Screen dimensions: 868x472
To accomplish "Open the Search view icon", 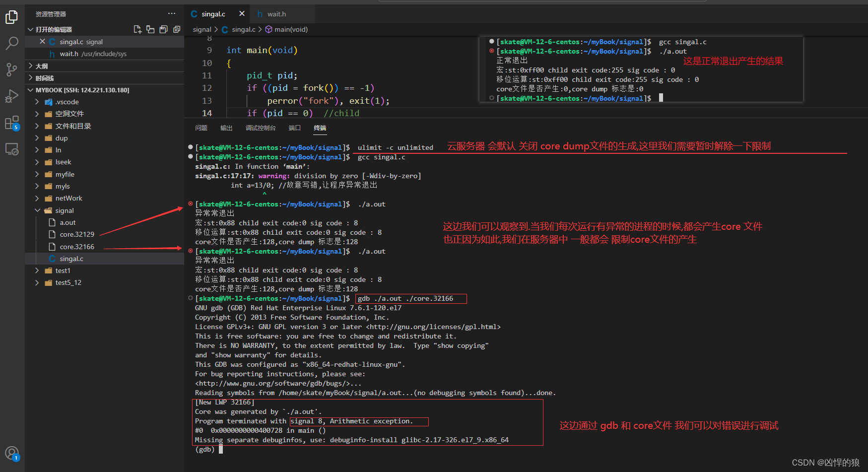I will click(x=11, y=43).
